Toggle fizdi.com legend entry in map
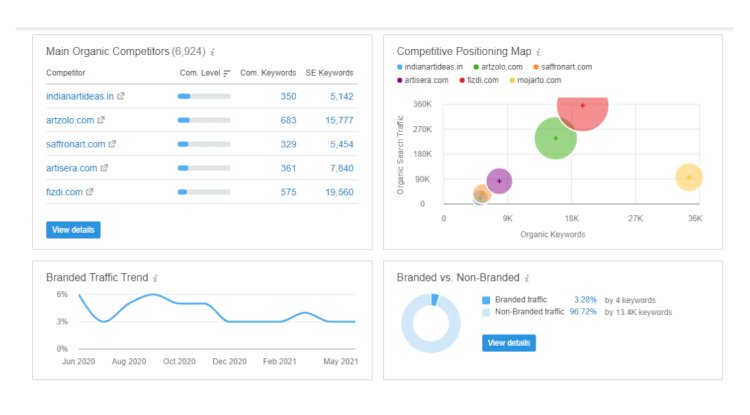The height and width of the screenshot is (415, 750). coord(479,80)
